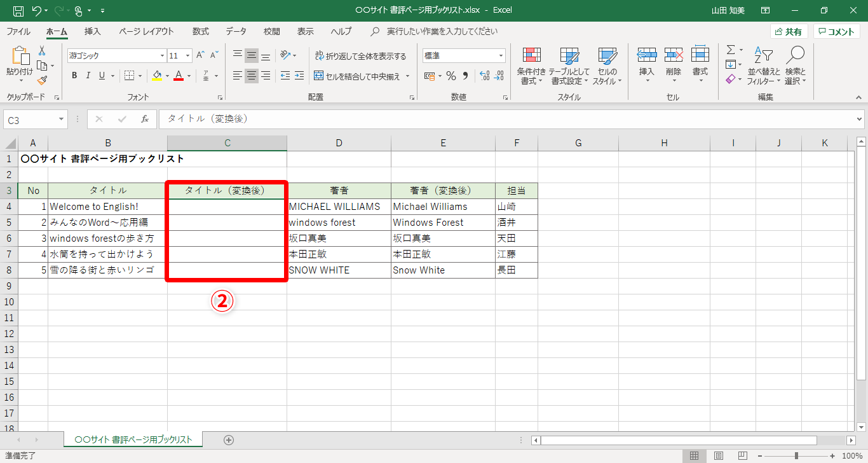This screenshot has height=463, width=868.
Task: Toggle align right
Action: [266, 76]
